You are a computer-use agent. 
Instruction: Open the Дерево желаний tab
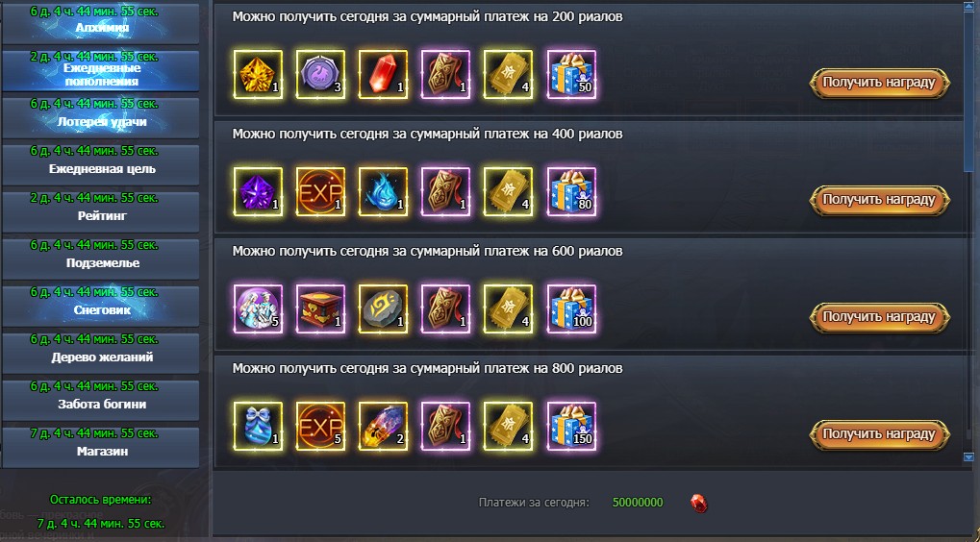pos(101,352)
